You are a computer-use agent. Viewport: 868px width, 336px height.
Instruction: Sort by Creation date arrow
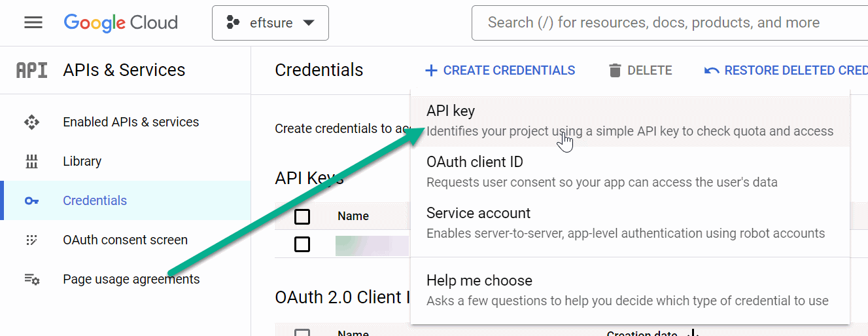pos(693,333)
